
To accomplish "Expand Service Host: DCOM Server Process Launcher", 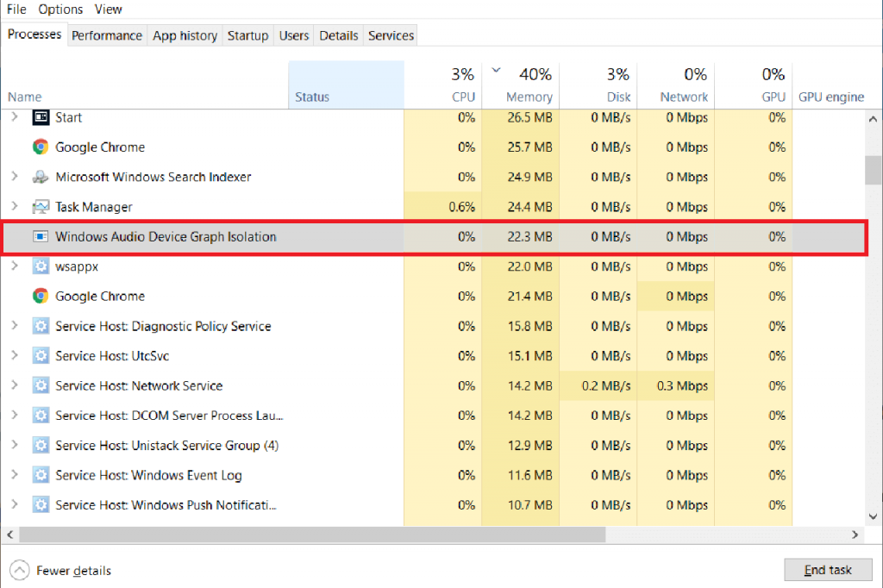I will click(15, 415).
